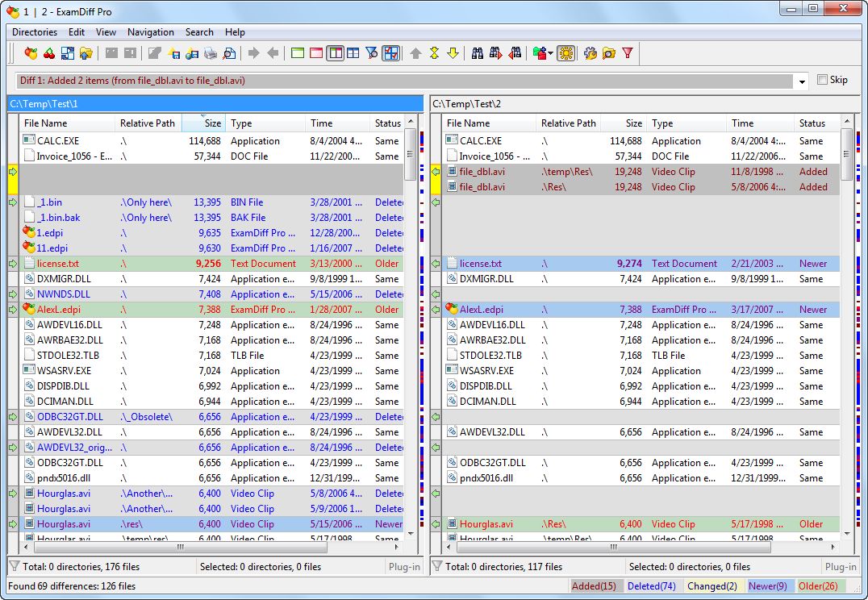Click the cherries compare directories toolbar icon
Image resolution: width=868 pixels, height=600 pixels.
pyautogui.click(x=49, y=53)
